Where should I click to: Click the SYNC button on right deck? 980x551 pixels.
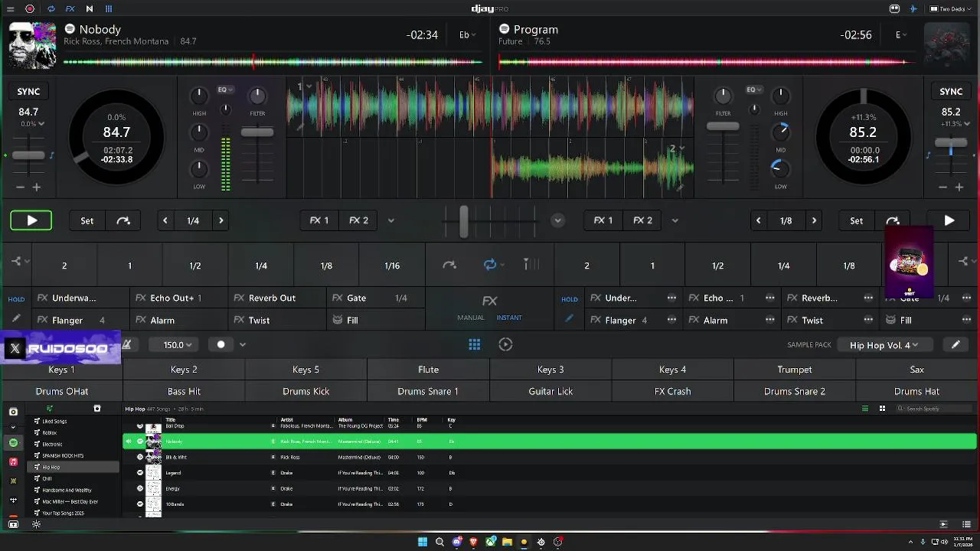pos(951,91)
